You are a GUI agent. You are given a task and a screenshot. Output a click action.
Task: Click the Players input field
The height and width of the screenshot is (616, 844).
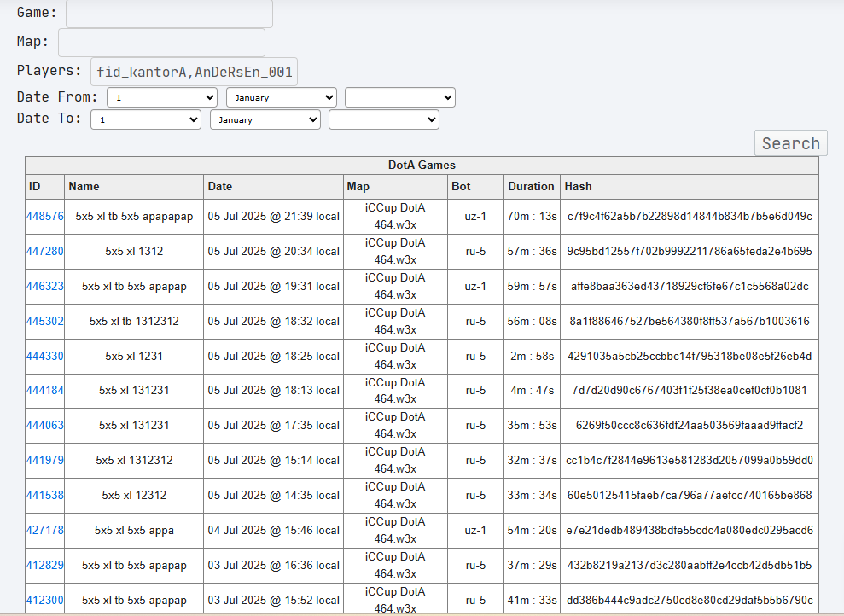[194, 72]
